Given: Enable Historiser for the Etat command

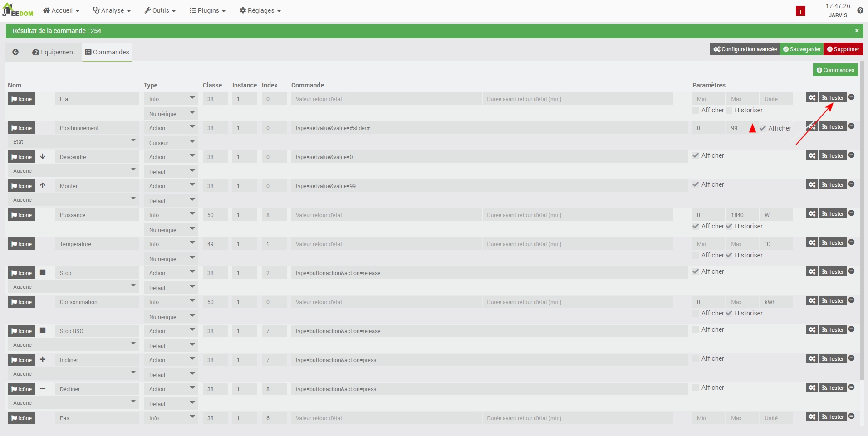Looking at the screenshot, I should tap(729, 110).
